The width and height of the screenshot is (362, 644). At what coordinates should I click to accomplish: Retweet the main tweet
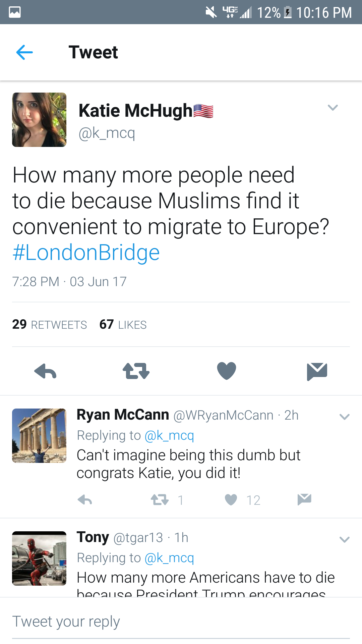pos(136,371)
